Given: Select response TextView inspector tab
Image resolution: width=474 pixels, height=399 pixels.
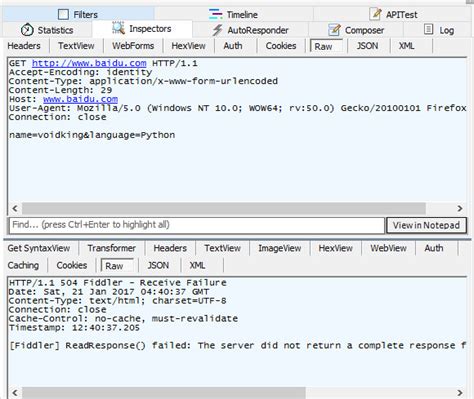Looking at the screenshot, I should pyautogui.click(x=223, y=248).
